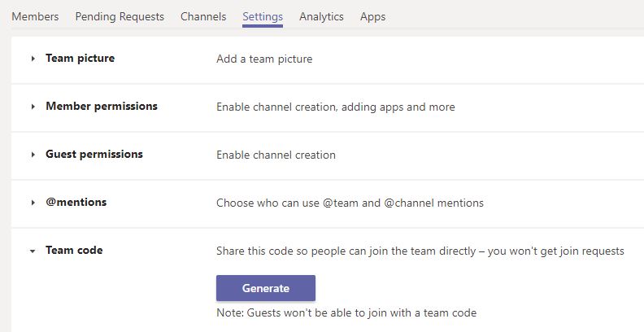The width and height of the screenshot is (644, 332).
Task: Collapse the Team code section arrow
Action: tap(33, 251)
